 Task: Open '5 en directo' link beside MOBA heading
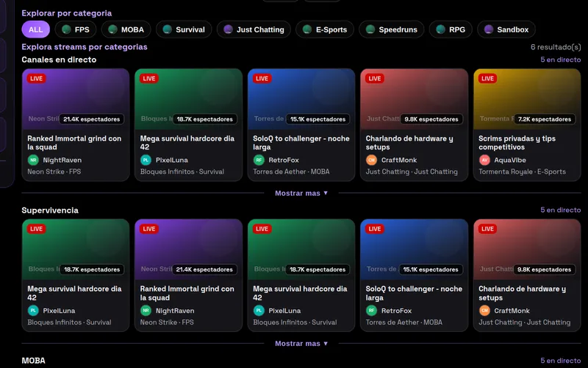[560, 361]
